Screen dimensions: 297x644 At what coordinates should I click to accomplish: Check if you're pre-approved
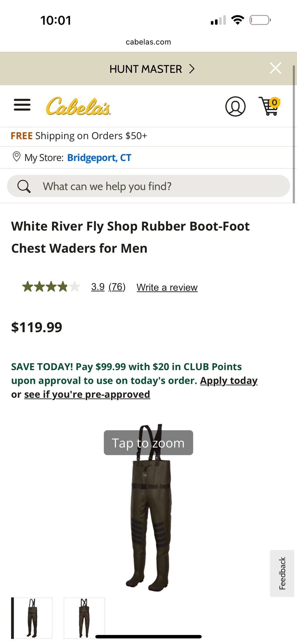pyautogui.click(x=87, y=394)
